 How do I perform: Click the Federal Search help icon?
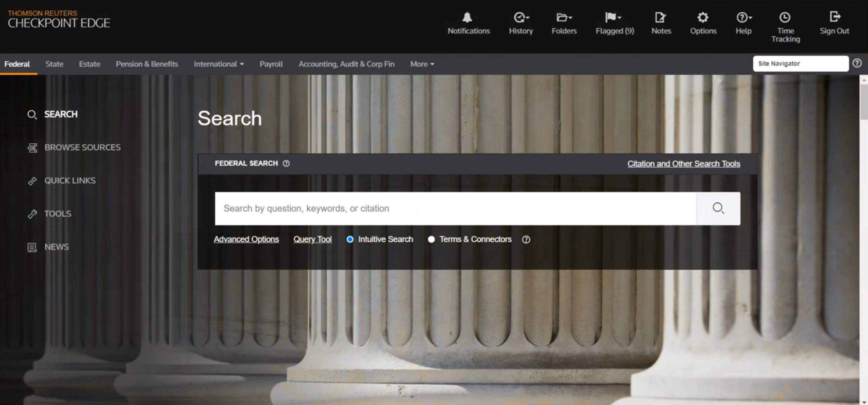pyautogui.click(x=286, y=164)
